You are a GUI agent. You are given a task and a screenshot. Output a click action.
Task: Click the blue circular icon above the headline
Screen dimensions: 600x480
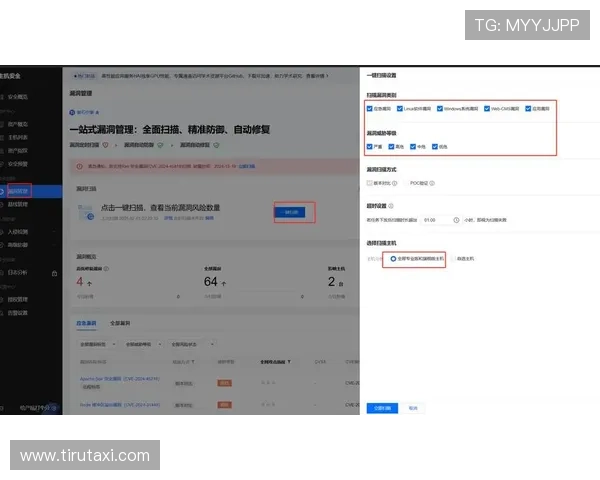tap(72, 113)
